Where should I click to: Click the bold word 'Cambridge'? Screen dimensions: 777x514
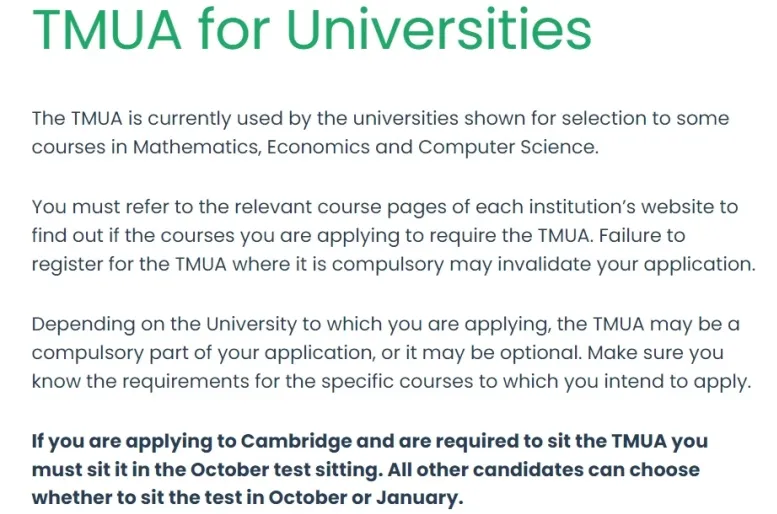pos(296,441)
